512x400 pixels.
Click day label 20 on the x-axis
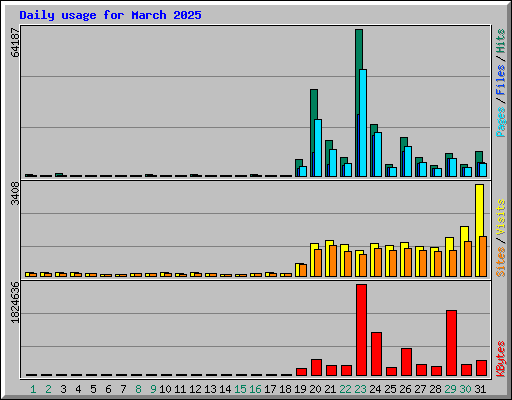pos(315,389)
